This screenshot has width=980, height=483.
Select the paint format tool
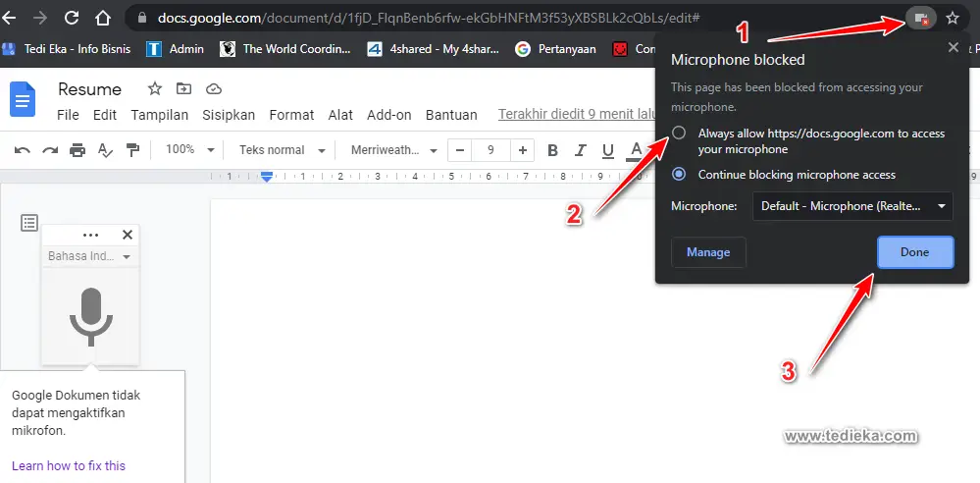click(x=132, y=150)
